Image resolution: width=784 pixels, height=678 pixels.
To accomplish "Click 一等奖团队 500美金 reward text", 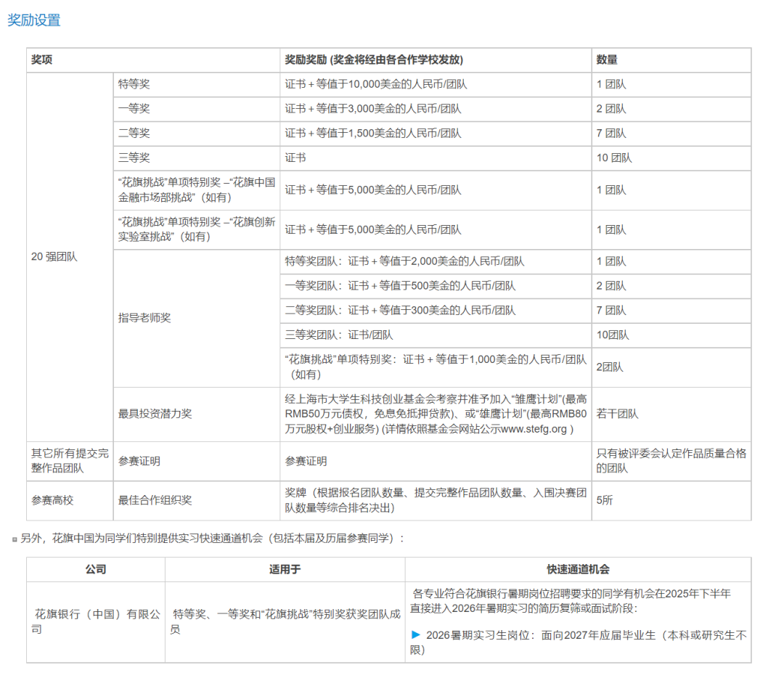I will tap(400, 285).
